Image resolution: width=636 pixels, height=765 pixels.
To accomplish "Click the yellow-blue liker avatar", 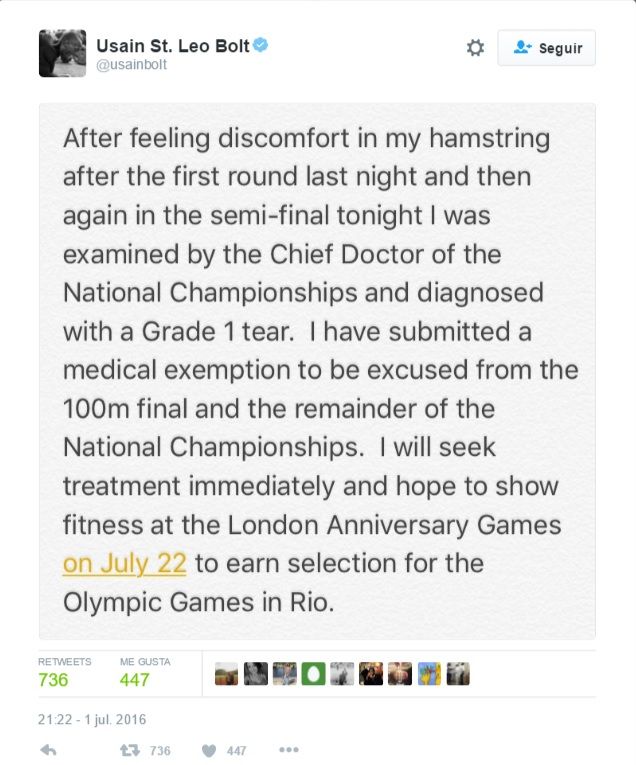I will coord(429,675).
